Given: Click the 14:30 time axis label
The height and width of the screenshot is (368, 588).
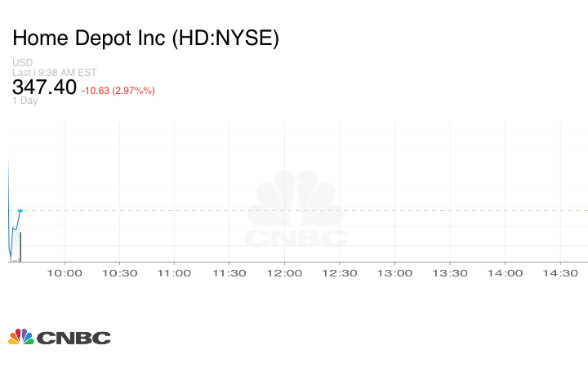Looking at the screenshot, I should [x=560, y=273].
